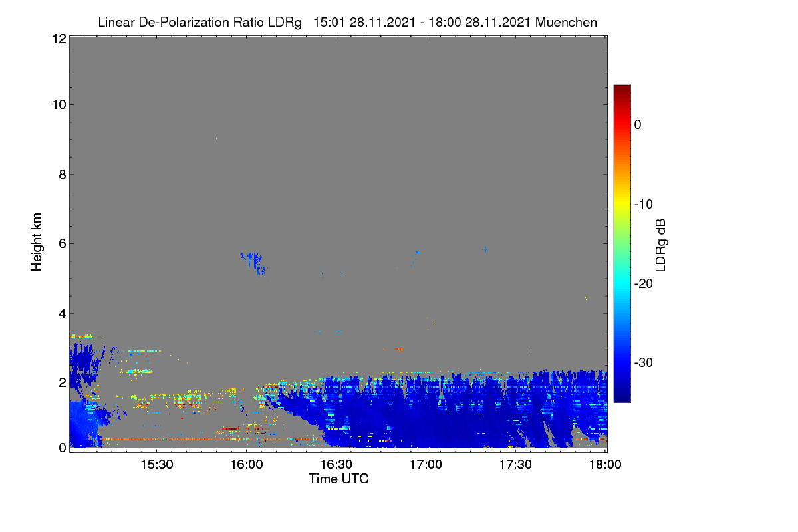Click the 16:30 time axis tick label
The width and height of the screenshot is (798, 532).
coord(336,464)
